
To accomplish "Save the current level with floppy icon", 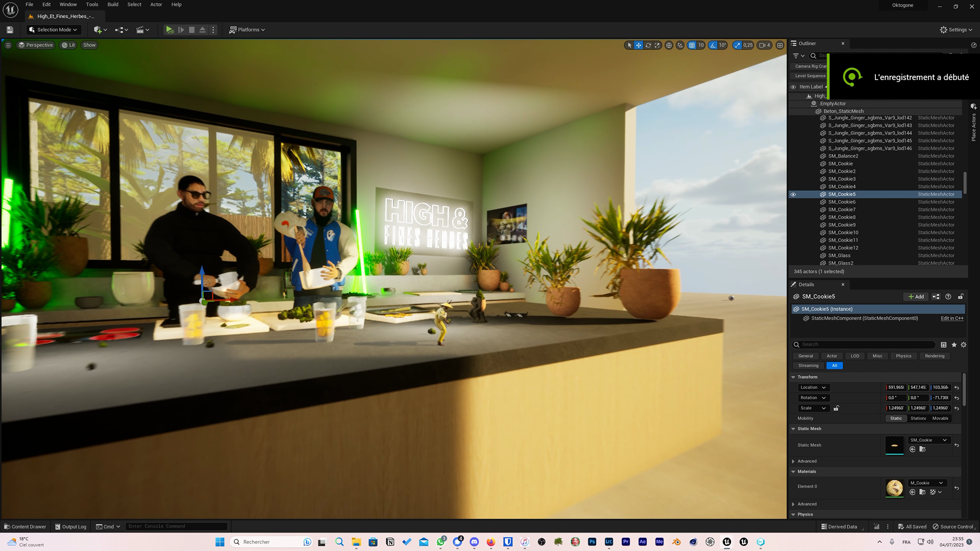I will [x=10, y=30].
